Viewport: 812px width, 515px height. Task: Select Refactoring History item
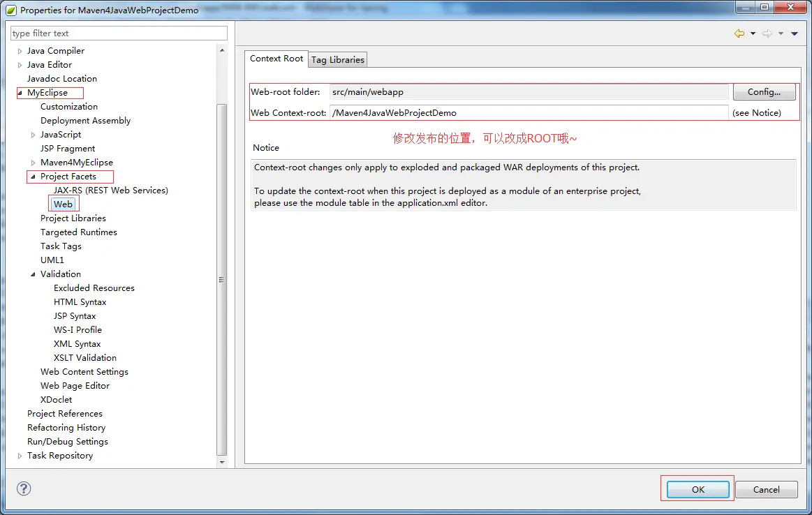(66, 428)
